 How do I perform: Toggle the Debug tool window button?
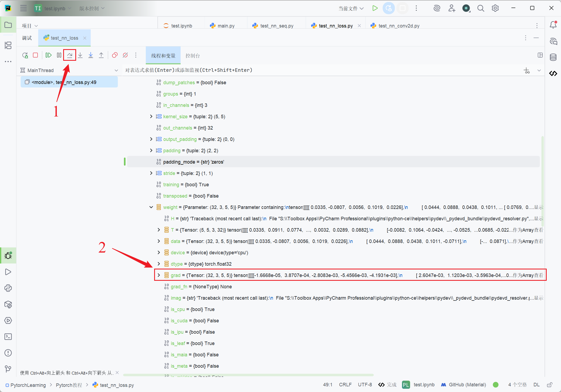point(8,255)
